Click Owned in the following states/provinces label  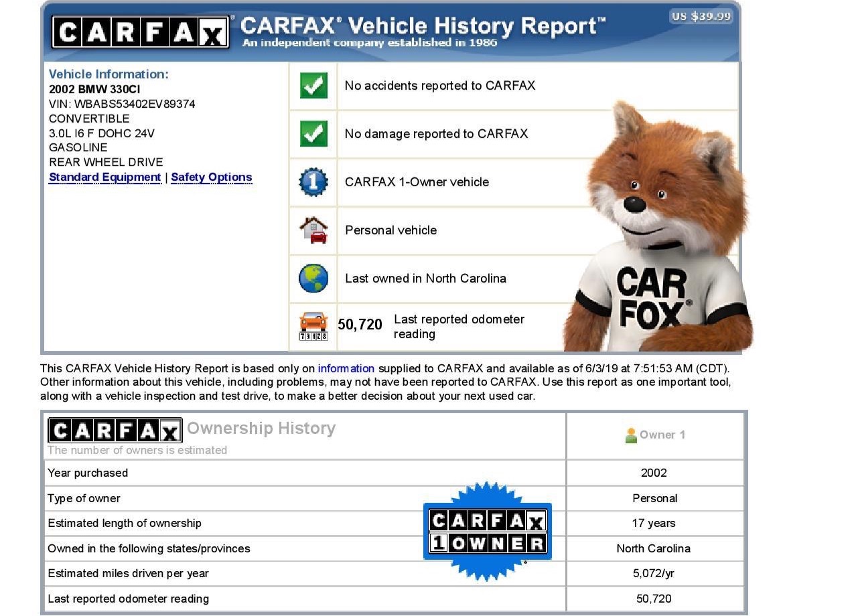coord(149,548)
